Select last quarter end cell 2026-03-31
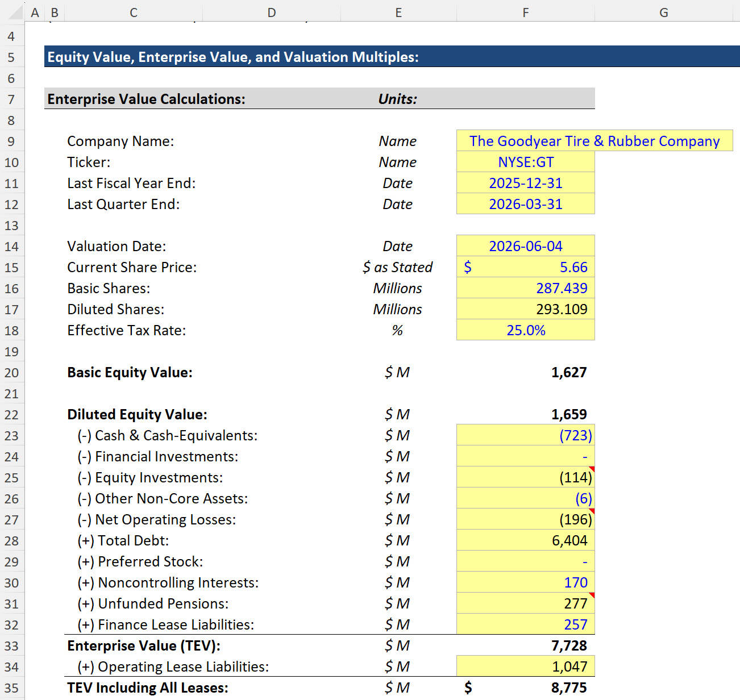This screenshot has height=700, width=740. pos(526,204)
